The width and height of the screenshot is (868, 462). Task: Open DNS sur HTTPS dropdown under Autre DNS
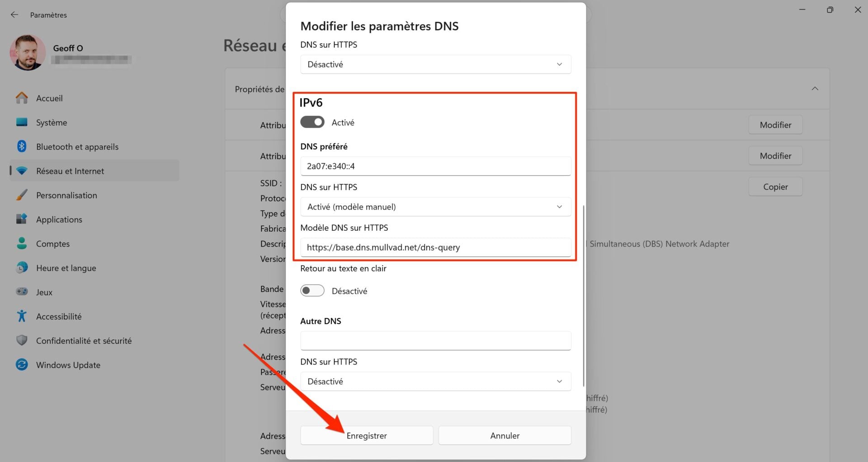tap(435, 381)
